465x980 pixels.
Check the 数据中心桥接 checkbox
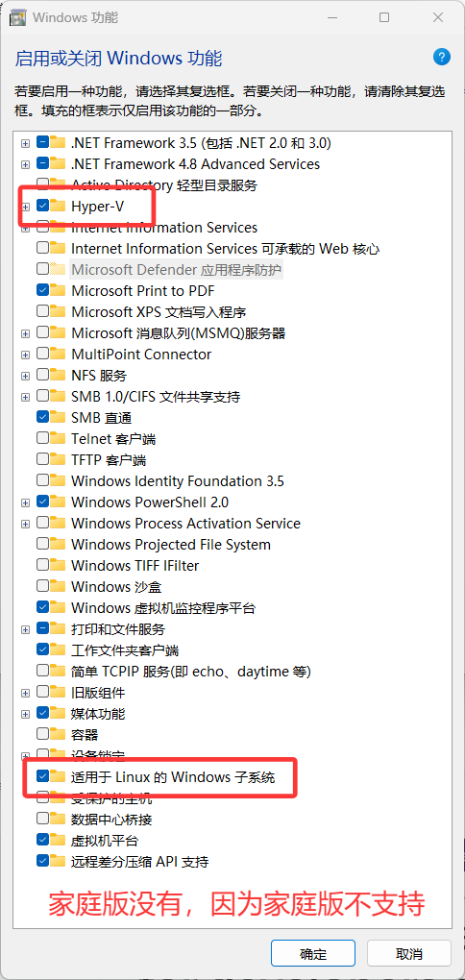tap(42, 819)
